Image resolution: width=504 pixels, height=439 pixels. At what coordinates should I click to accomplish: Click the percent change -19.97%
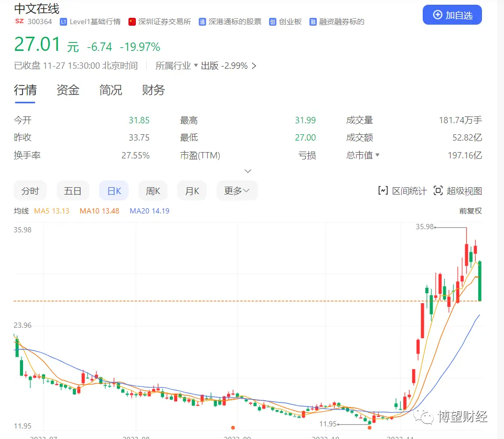(140, 47)
